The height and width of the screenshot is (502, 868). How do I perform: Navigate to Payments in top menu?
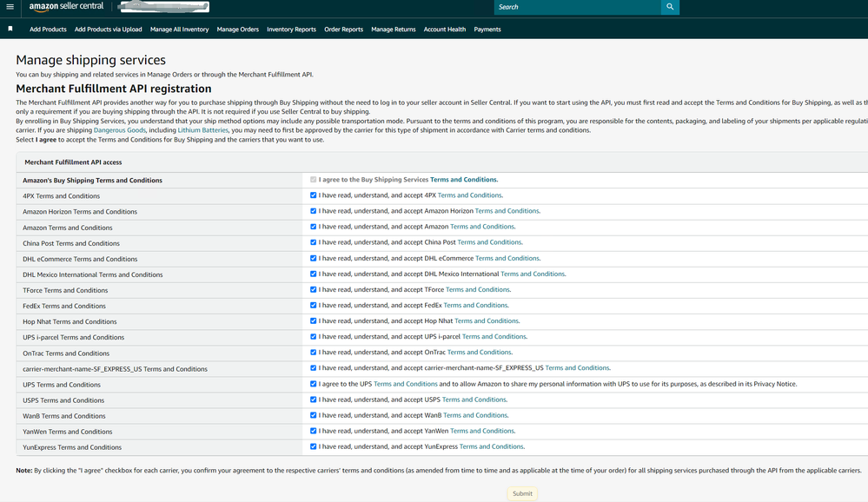pyautogui.click(x=487, y=30)
